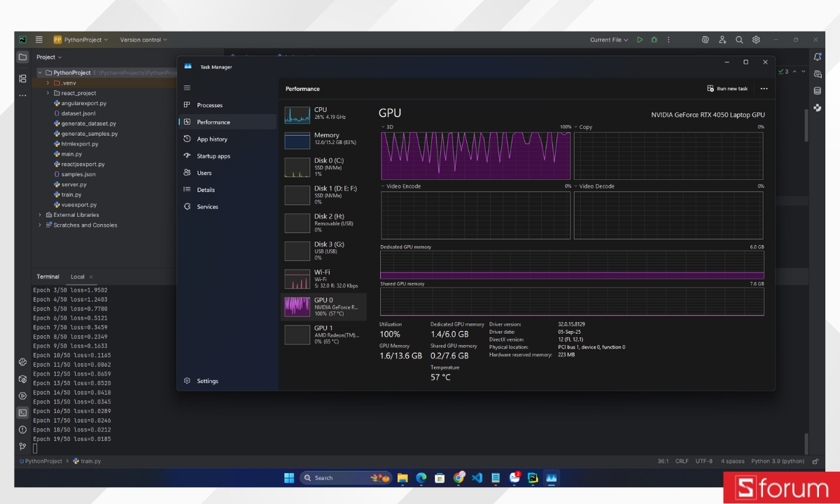The height and width of the screenshot is (504, 840).
Task: Open the Git version control icon
Action: click(x=22, y=447)
